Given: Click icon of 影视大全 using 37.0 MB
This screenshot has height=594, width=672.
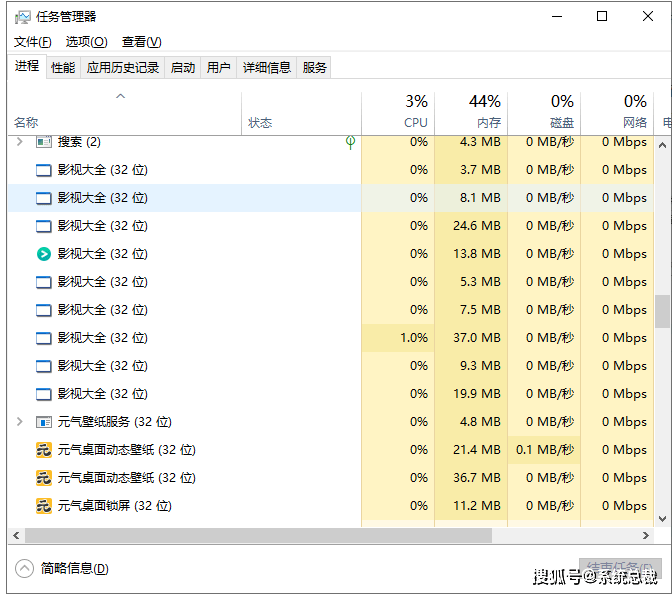Looking at the screenshot, I should coord(43,338).
